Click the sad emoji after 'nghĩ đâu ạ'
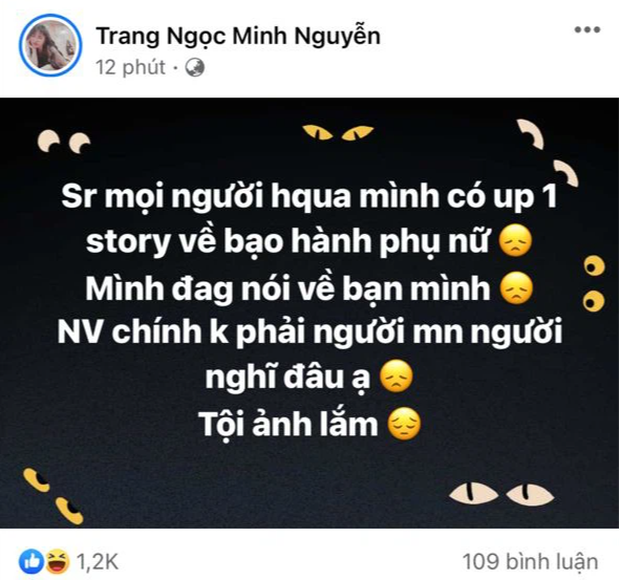The image size is (620, 580). click(396, 376)
